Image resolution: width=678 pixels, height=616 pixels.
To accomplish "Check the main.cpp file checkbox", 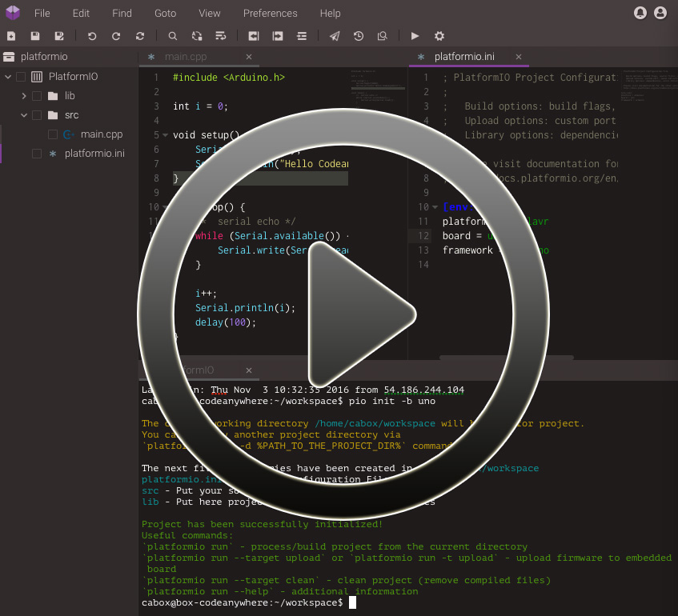I will 53,134.
